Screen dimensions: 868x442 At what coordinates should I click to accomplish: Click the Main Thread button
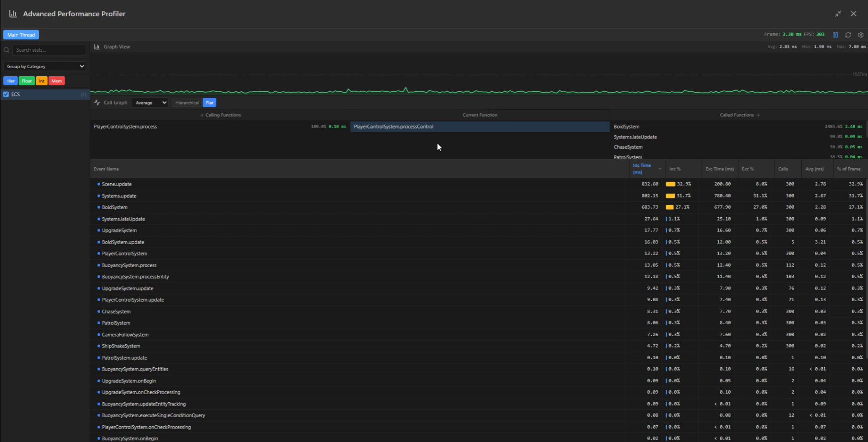coord(21,35)
